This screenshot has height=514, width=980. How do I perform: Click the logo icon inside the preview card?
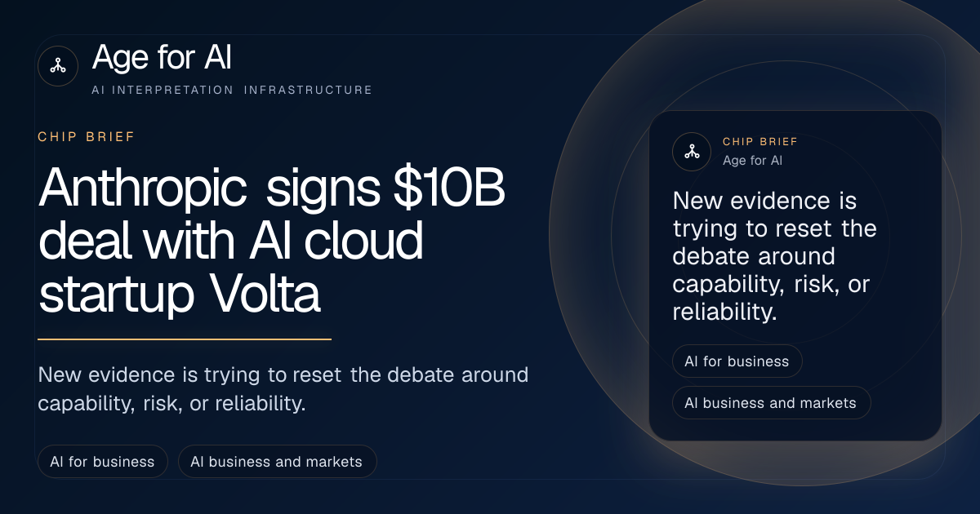pyautogui.click(x=692, y=151)
